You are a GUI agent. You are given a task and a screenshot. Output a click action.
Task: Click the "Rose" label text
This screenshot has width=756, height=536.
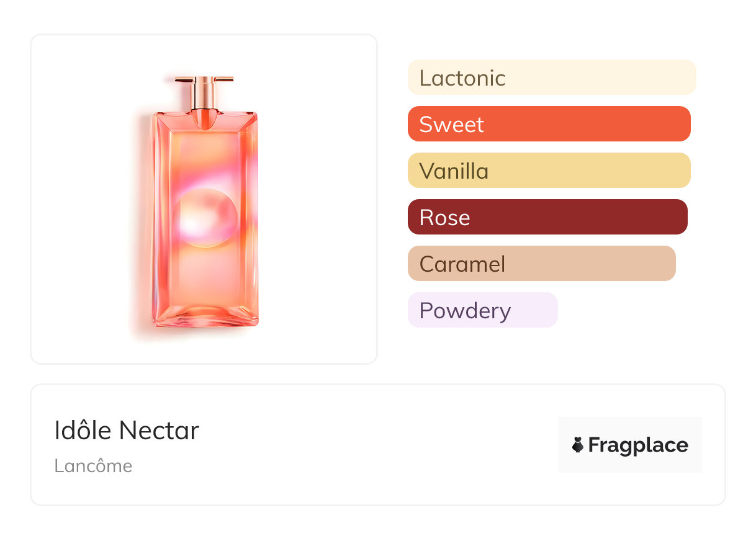[444, 218]
